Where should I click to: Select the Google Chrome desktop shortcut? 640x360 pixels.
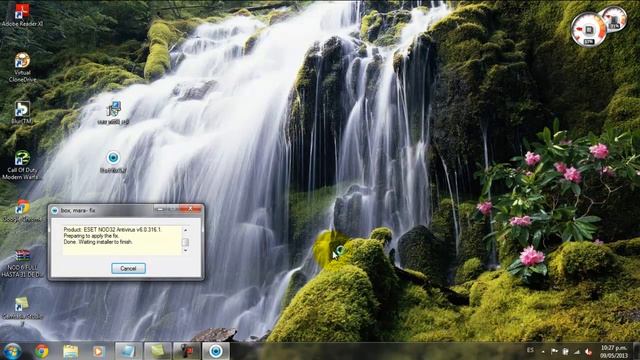[x=22, y=211]
